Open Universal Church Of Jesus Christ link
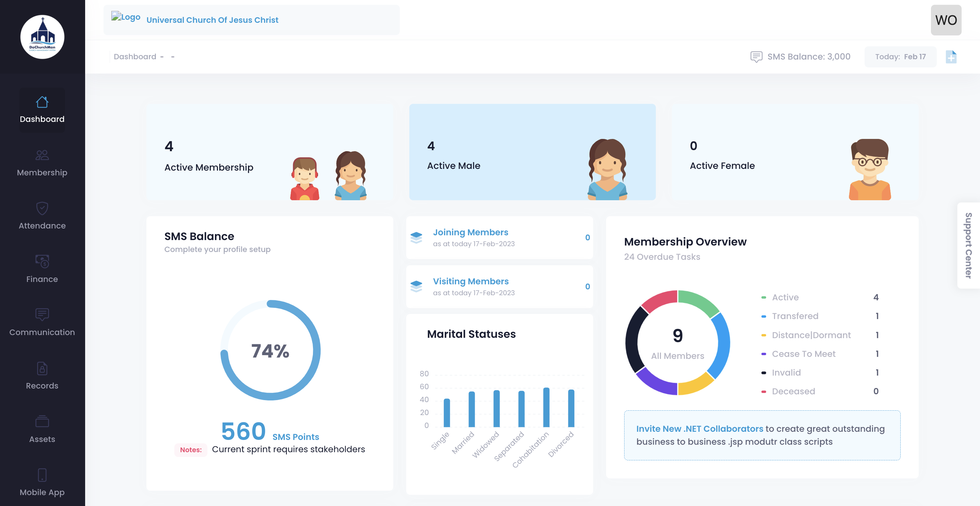Viewport: 980px width, 506px height. pos(212,20)
